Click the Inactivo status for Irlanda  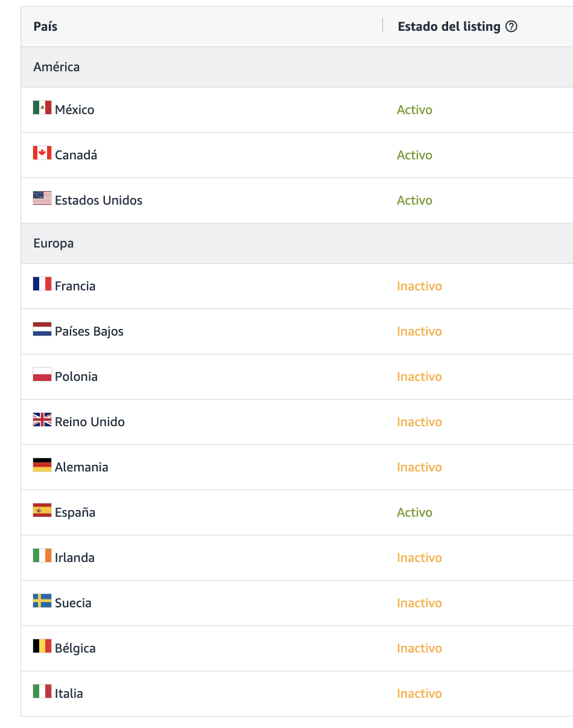point(419,558)
